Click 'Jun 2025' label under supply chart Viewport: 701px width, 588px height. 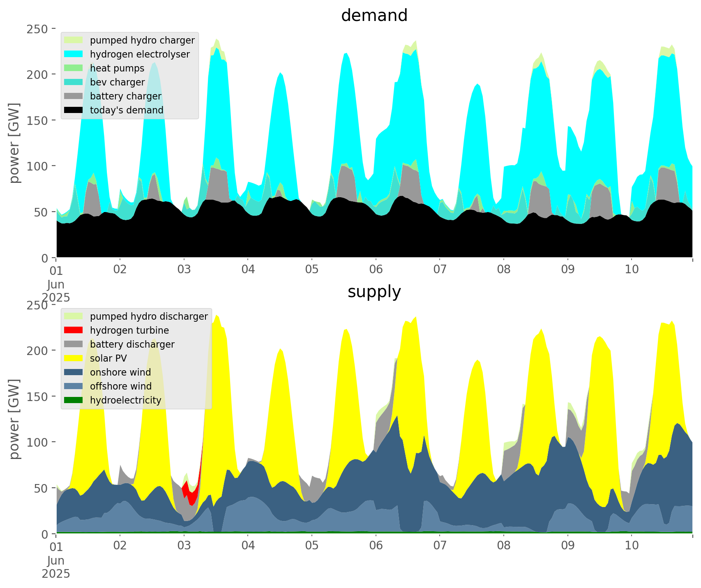click(56, 567)
